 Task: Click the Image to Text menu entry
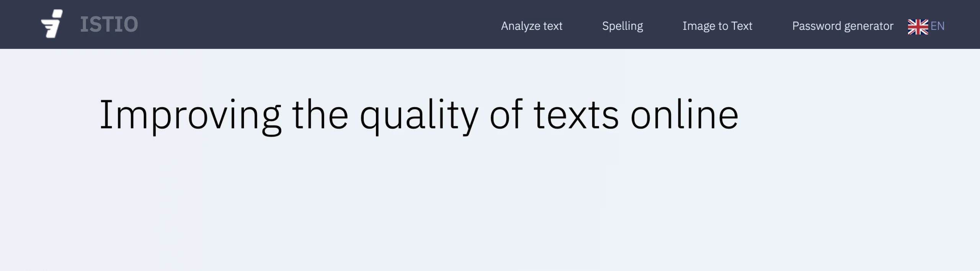point(717,26)
